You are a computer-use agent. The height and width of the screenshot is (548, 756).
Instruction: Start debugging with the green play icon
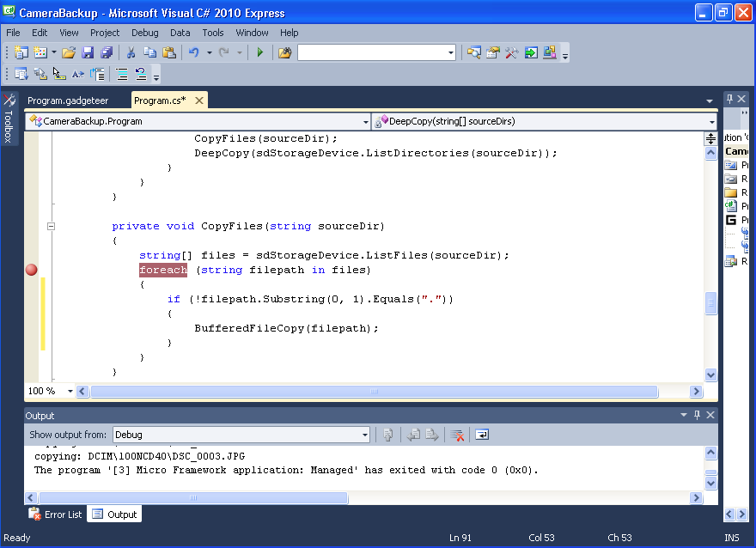click(259, 52)
